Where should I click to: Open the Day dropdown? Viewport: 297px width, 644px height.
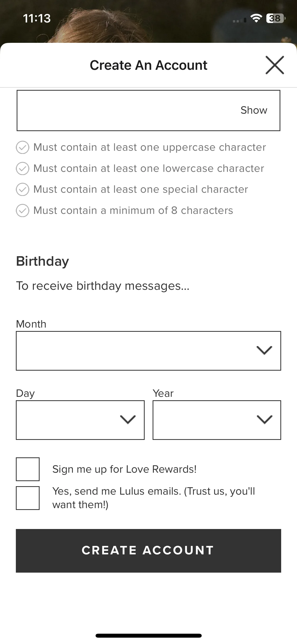pyautogui.click(x=80, y=420)
